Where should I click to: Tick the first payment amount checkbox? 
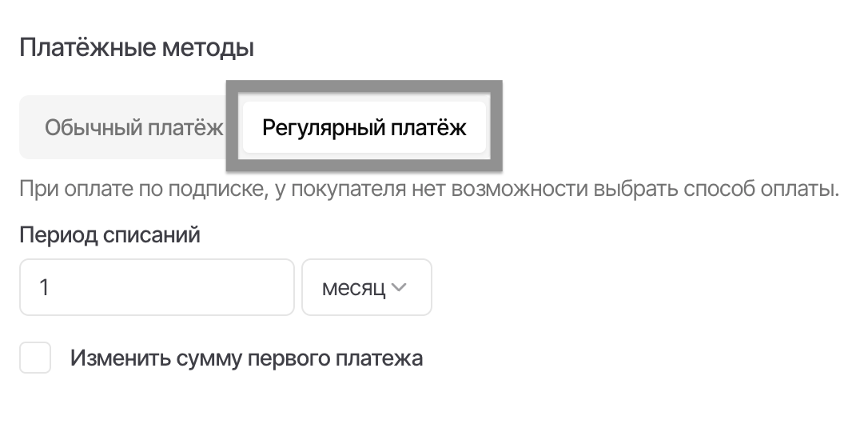point(35,358)
